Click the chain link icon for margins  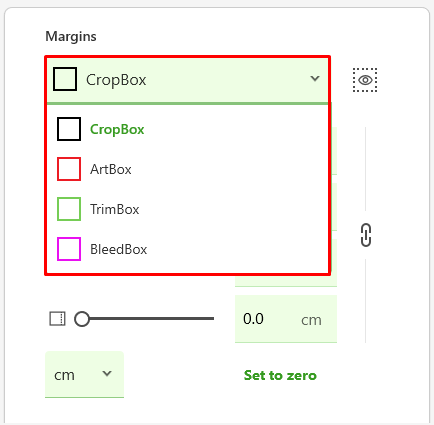366,235
